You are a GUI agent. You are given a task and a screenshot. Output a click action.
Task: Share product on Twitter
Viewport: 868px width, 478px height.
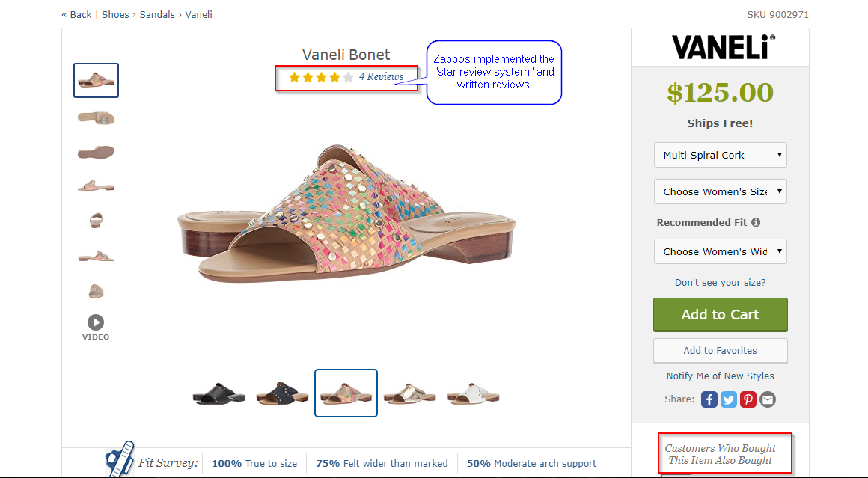point(729,399)
